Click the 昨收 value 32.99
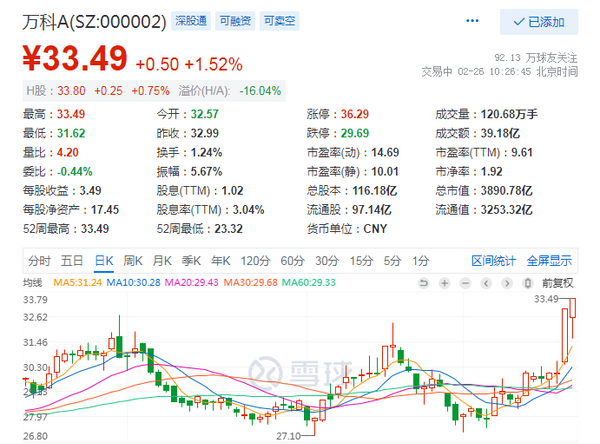 coord(205,133)
